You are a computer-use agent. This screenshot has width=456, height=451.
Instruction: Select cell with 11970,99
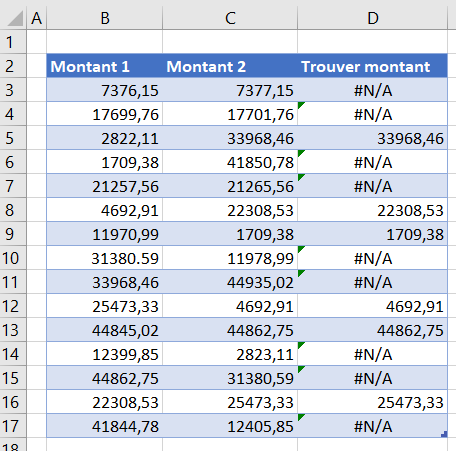coord(105,234)
